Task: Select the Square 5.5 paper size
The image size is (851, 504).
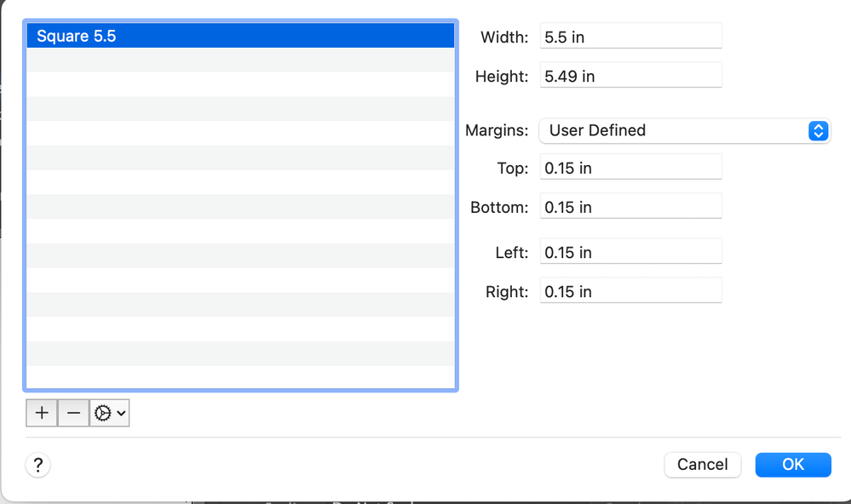Action: [241, 36]
